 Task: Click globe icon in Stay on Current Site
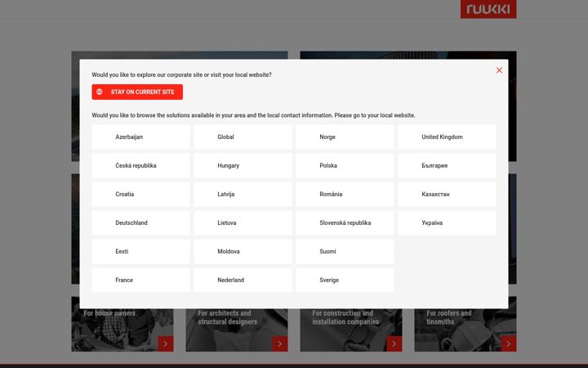tap(100, 92)
